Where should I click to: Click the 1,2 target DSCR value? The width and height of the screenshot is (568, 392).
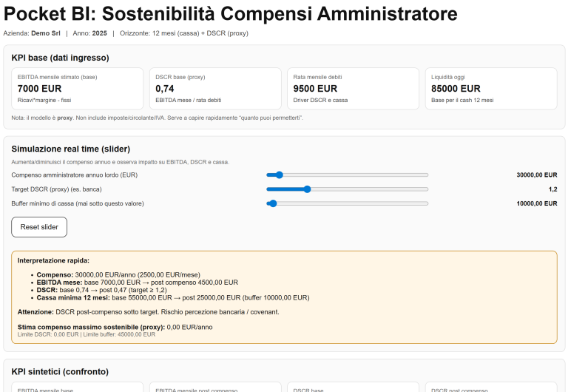[552, 189]
